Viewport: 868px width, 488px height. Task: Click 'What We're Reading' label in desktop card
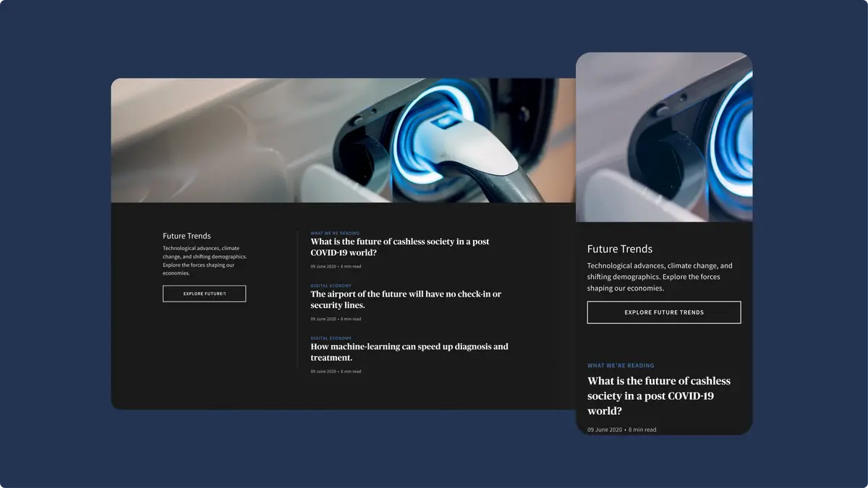point(335,234)
